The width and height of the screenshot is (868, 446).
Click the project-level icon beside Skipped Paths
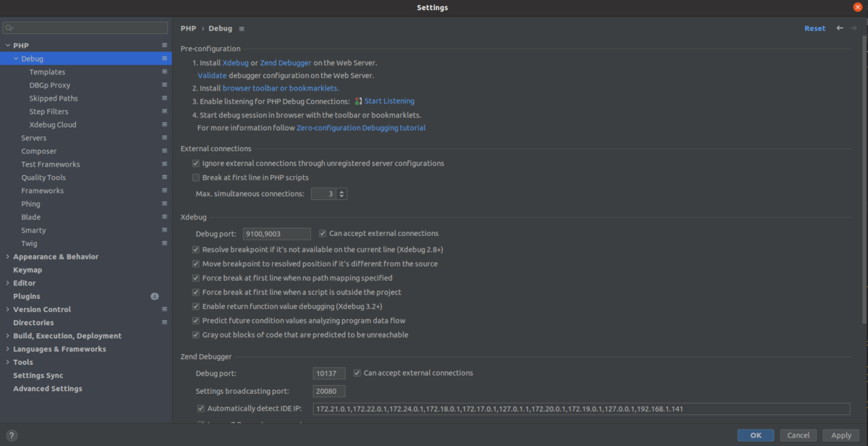[x=164, y=98]
